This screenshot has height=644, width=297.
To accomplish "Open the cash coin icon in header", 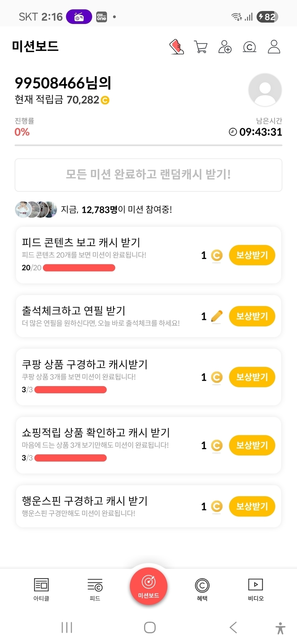I will pos(249,47).
